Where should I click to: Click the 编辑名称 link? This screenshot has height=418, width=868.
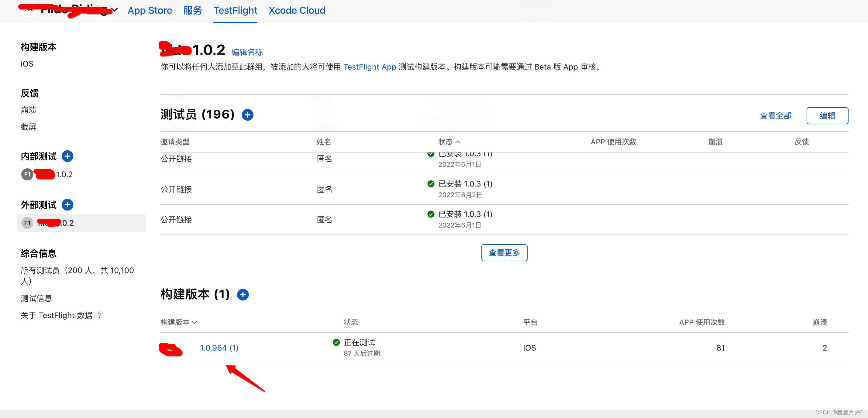coord(247,52)
